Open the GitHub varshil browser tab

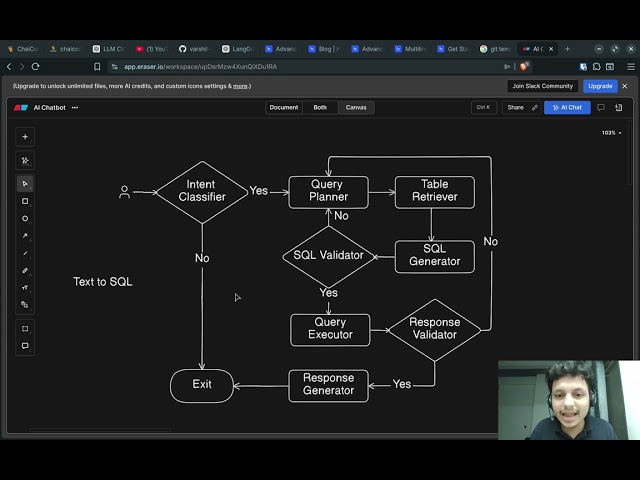tap(195, 49)
